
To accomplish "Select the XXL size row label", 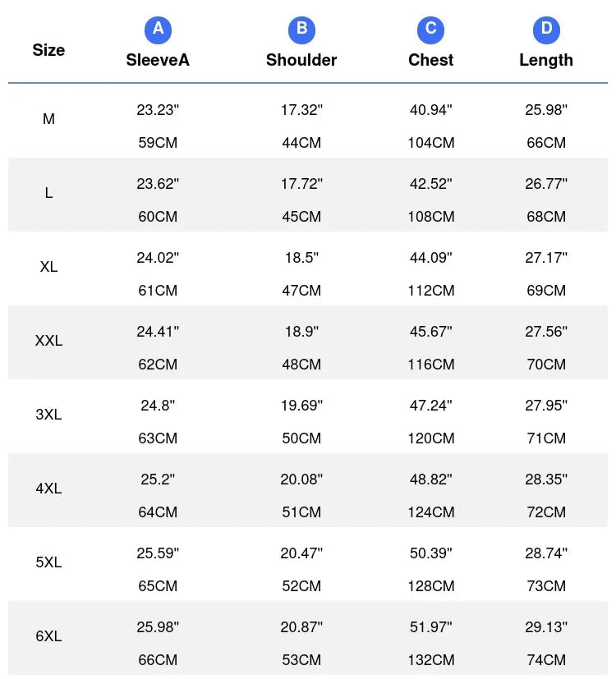I will (x=48, y=341).
